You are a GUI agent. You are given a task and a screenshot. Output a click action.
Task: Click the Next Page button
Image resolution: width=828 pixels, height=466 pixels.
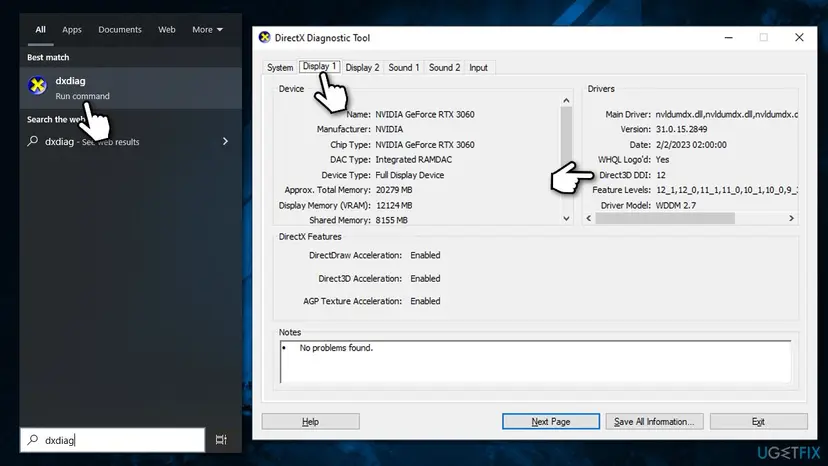(x=551, y=422)
